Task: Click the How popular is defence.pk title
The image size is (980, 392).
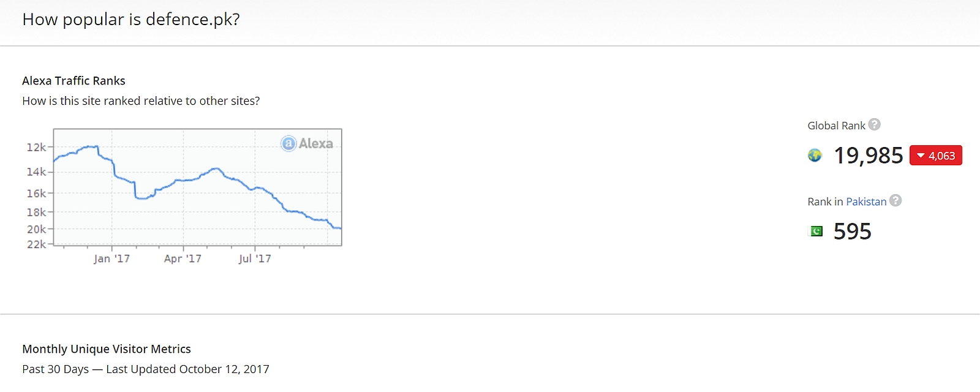Action: (131, 20)
